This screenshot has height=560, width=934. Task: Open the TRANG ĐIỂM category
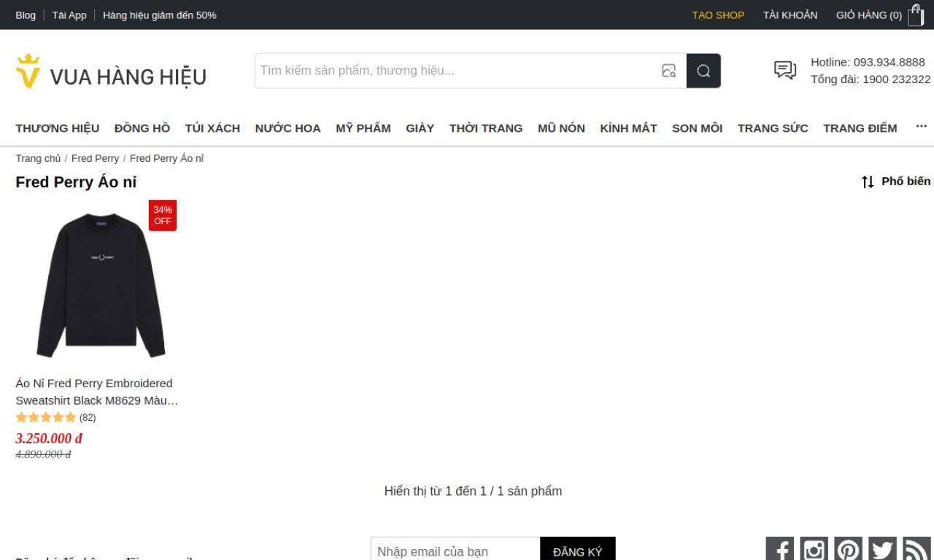point(860,128)
